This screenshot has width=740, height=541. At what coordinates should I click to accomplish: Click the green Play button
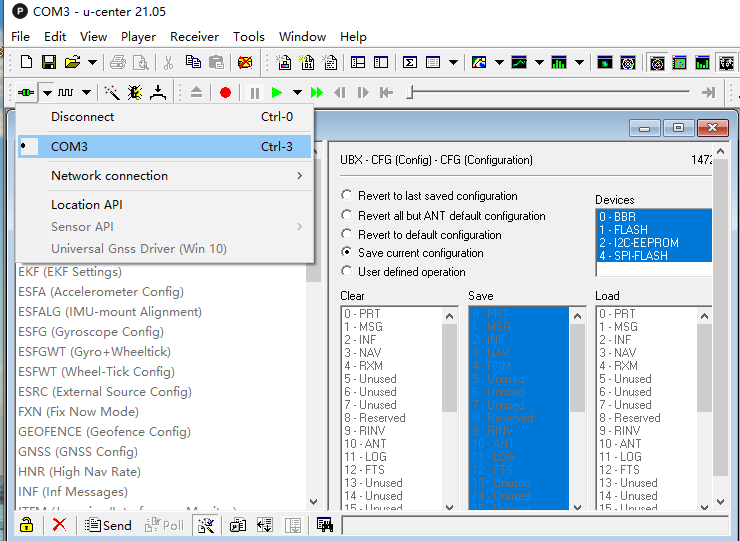(277, 93)
